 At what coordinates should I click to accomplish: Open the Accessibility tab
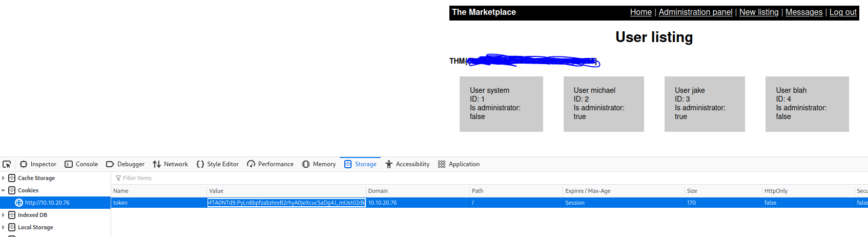click(x=408, y=164)
